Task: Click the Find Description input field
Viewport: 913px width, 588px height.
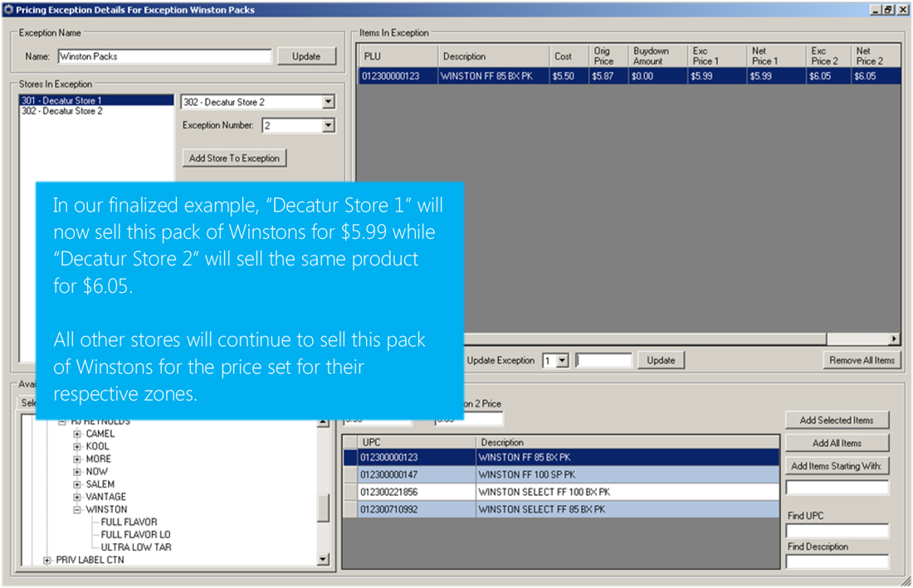Action: point(837,561)
